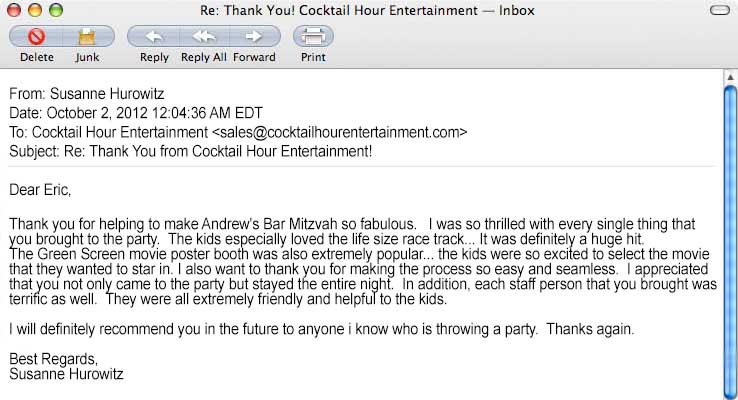Click the Reply All double-arrow button
The height and width of the screenshot is (400, 738).
[x=204, y=37]
